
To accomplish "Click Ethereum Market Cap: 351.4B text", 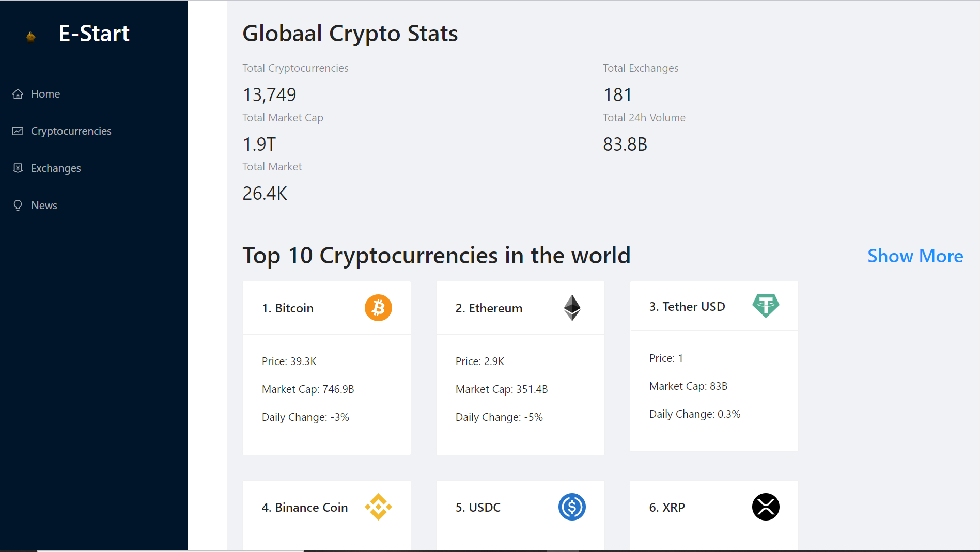I will pos(502,389).
